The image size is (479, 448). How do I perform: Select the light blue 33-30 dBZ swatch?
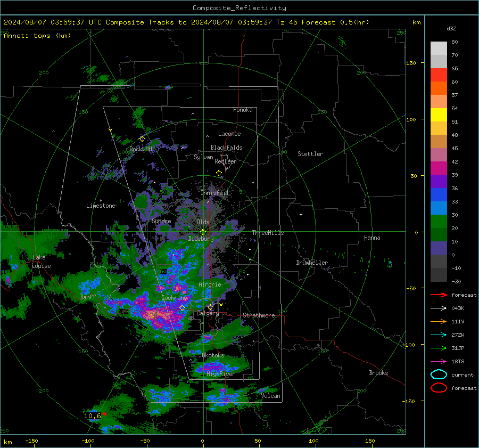(x=439, y=208)
